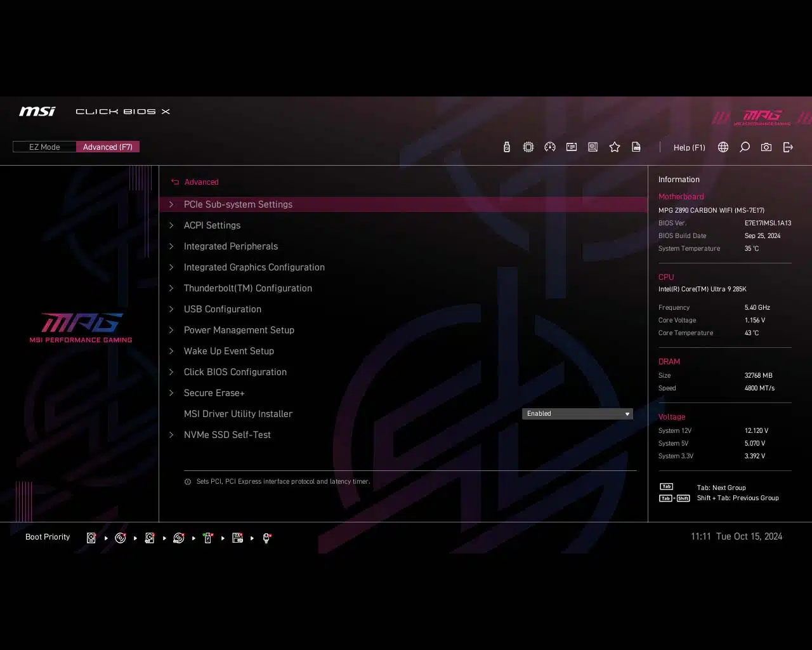Select the floppy disk boot priority icon
Image resolution: width=812 pixels, height=650 pixels.
pos(237,538)
